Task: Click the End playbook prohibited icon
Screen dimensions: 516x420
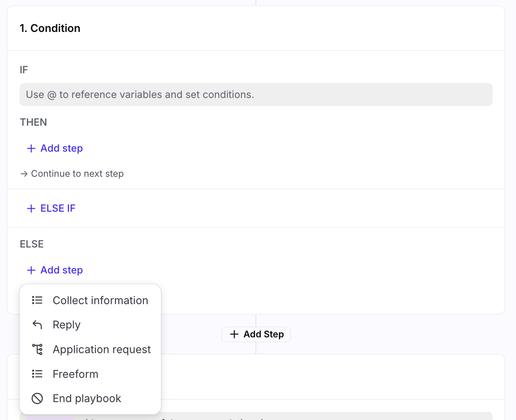Action: 37,399
